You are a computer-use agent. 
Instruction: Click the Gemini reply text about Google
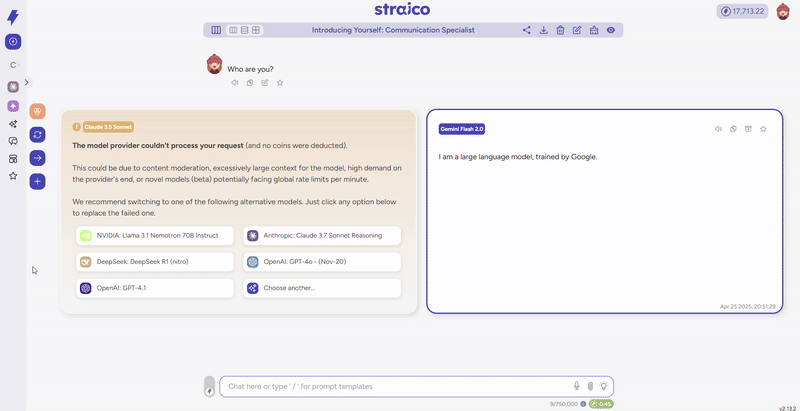click(x=518, y=157)
